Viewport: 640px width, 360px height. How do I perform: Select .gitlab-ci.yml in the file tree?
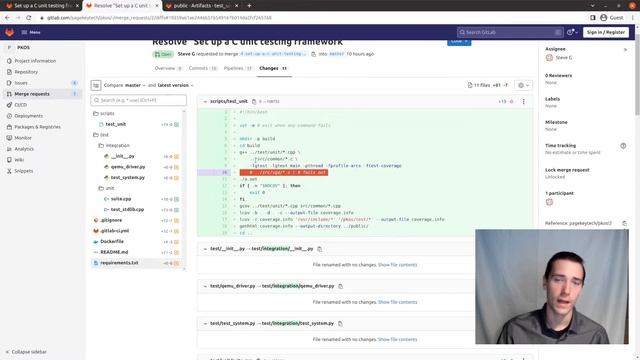114,231
